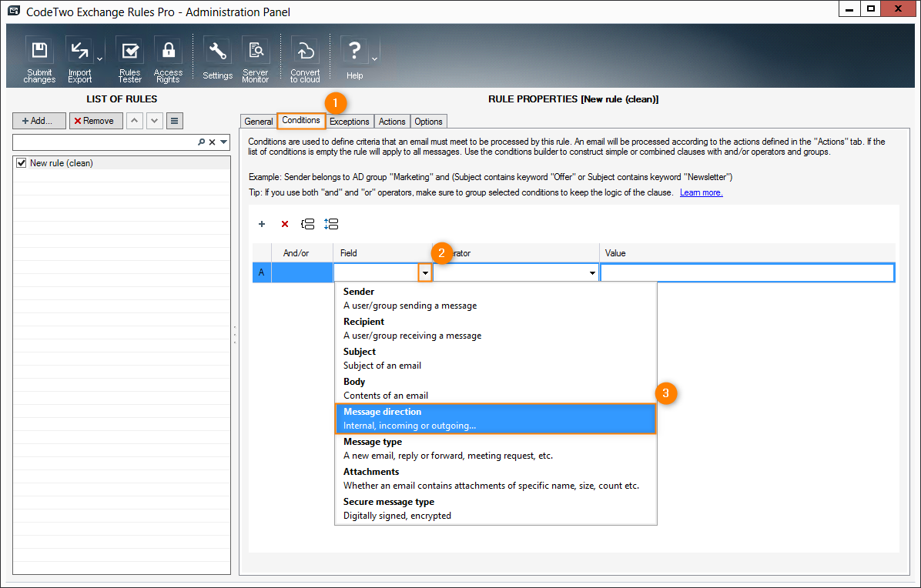
Task: Open the Server Monitor
Action: click(x=256, y=60)
